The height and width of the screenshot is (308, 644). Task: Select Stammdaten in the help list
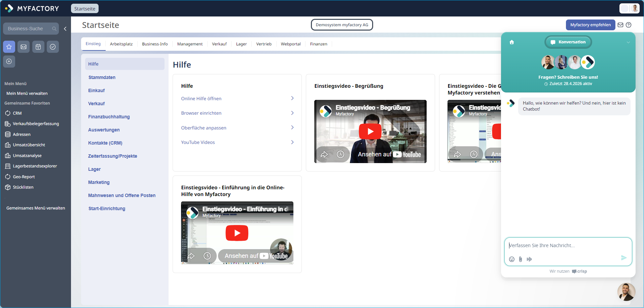(x=102, y=77)
